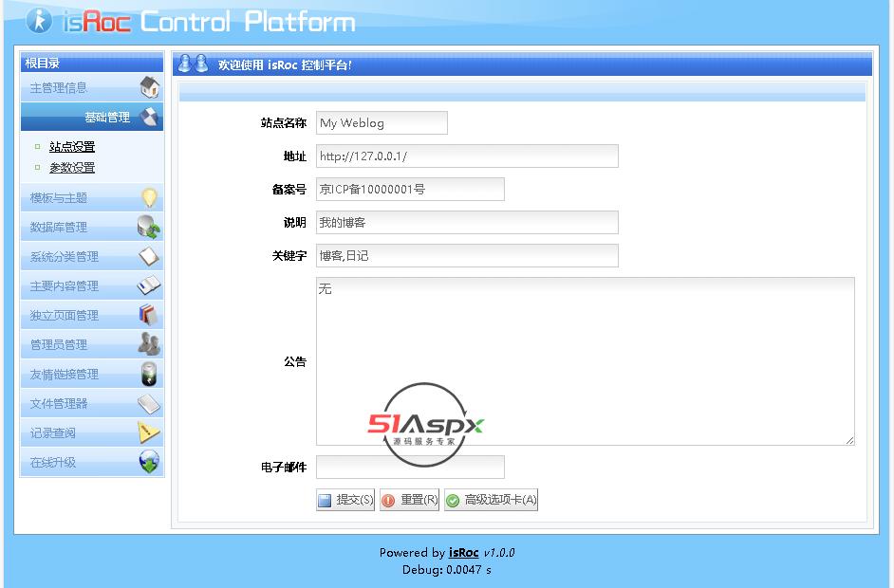
Task: Collapse the 基础管理 menu section
Action: click(x=92, y=117)
